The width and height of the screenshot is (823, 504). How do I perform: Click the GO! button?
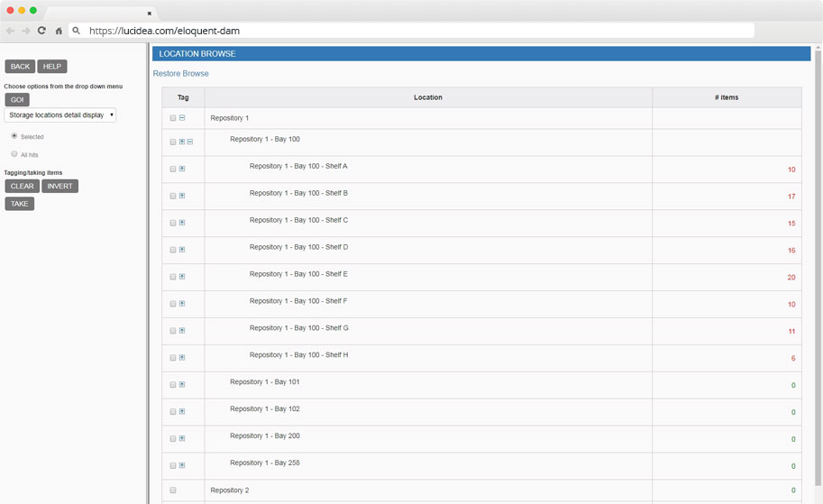[x=17, y=99]
